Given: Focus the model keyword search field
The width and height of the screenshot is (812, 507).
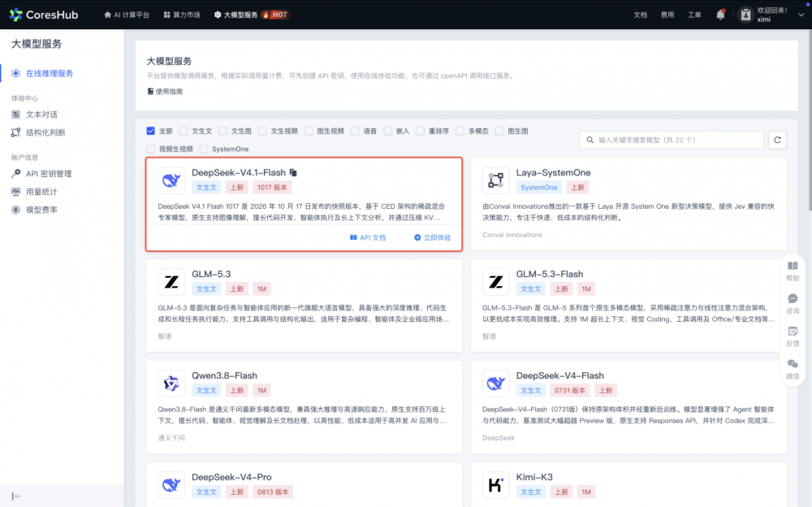Looking at the screenshot, I should click(672, 140).
